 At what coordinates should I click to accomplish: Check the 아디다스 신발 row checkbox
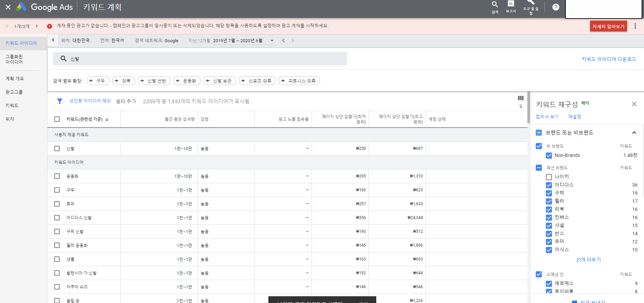[x=57, y=218]
